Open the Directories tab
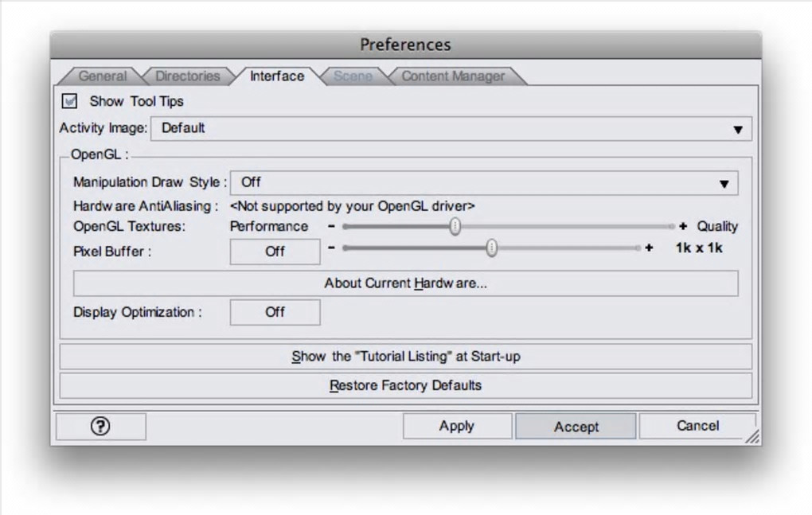Image resolution: width=812 pixels, height=515 pixels. coord(187,76)
